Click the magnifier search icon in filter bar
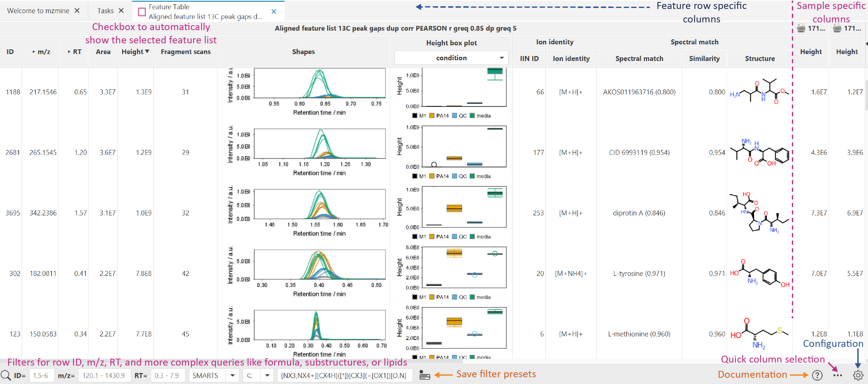This screenshot has width=868, height=384. (x=5, y=375)
